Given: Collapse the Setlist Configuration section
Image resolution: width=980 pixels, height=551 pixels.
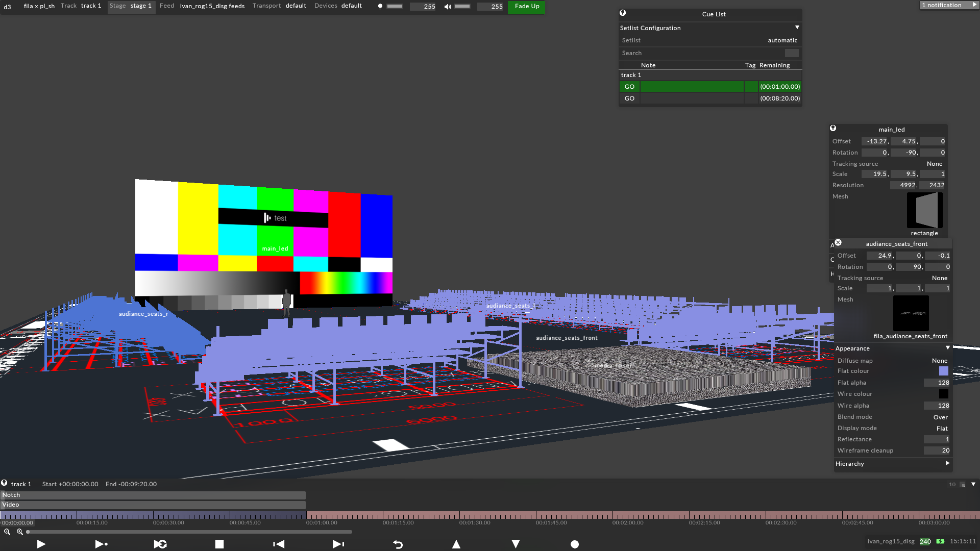Looking at the screenshot, I should point(797,28).
